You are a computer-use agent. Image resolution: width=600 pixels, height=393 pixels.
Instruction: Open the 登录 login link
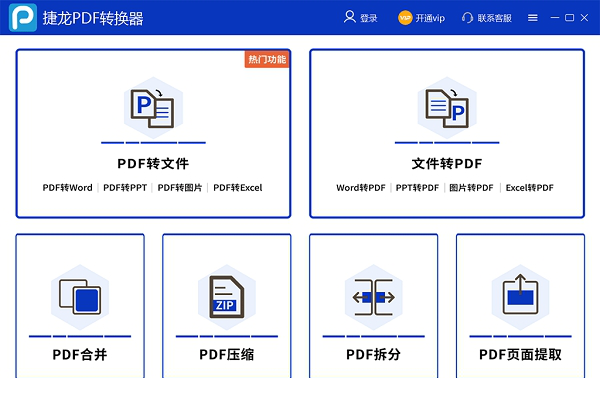point(368,18)
